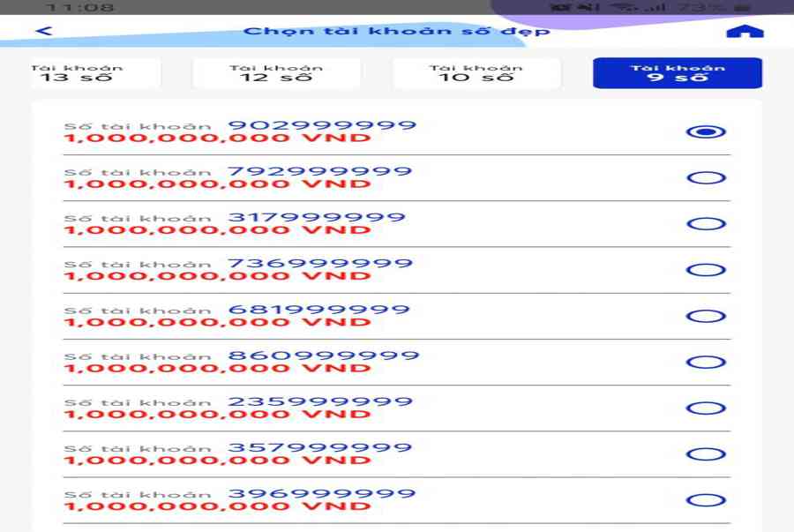The height and width of the screenshot is (532, 794).
Task: Switch to Tài khoản 12 số tab
Action: point(276,73)
